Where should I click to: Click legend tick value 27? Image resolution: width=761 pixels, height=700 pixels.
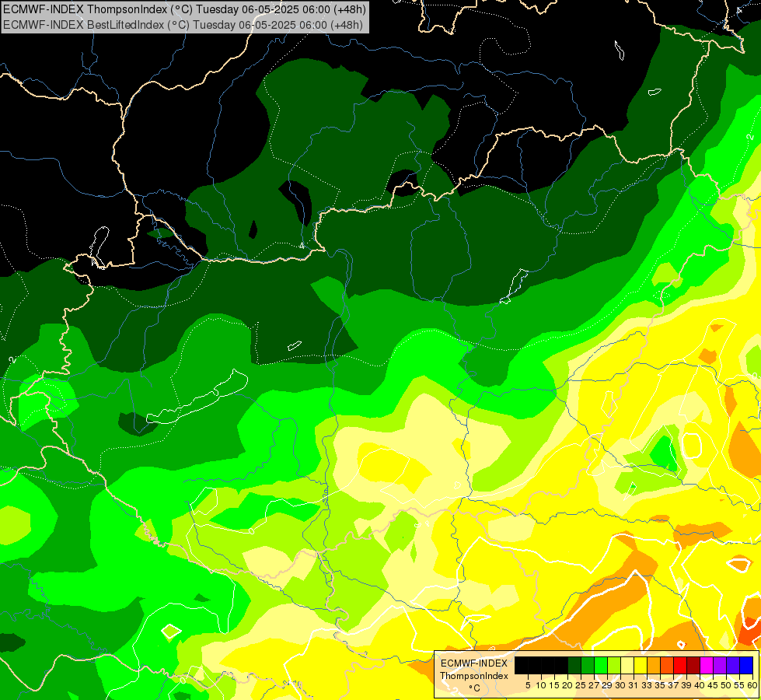pyautogui.click(x=594, y=685)
